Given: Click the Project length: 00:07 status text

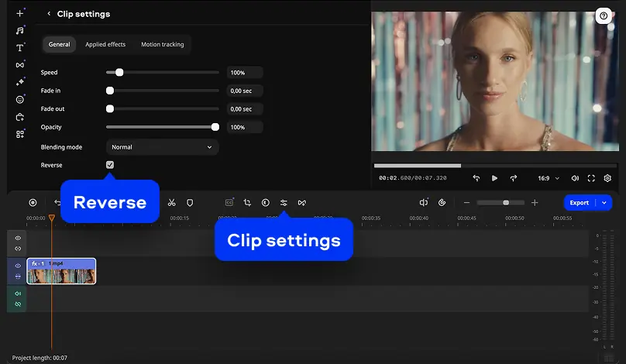Looking at the screenshot, I should click(40, 358).
